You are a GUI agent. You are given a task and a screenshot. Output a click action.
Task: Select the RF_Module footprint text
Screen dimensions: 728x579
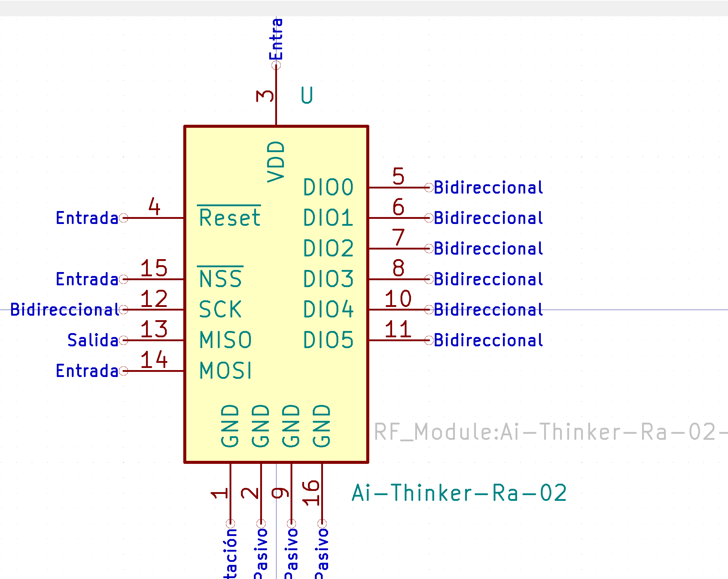550,432
